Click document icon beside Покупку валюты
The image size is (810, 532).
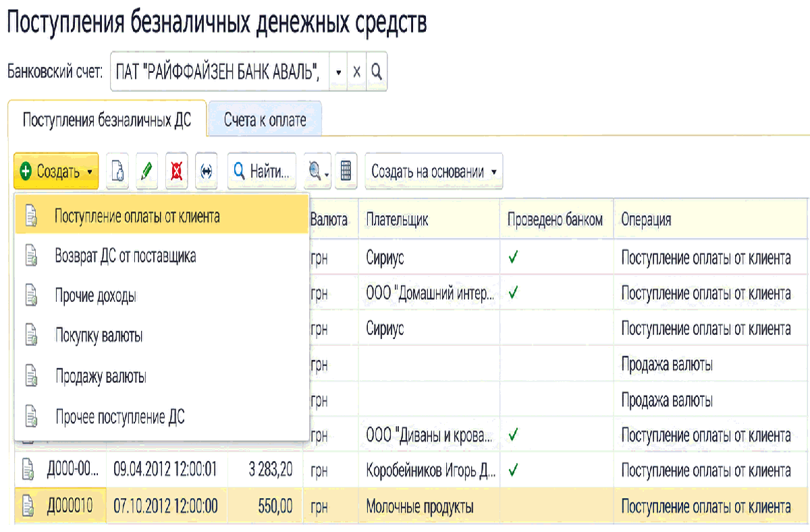(30, 336)
